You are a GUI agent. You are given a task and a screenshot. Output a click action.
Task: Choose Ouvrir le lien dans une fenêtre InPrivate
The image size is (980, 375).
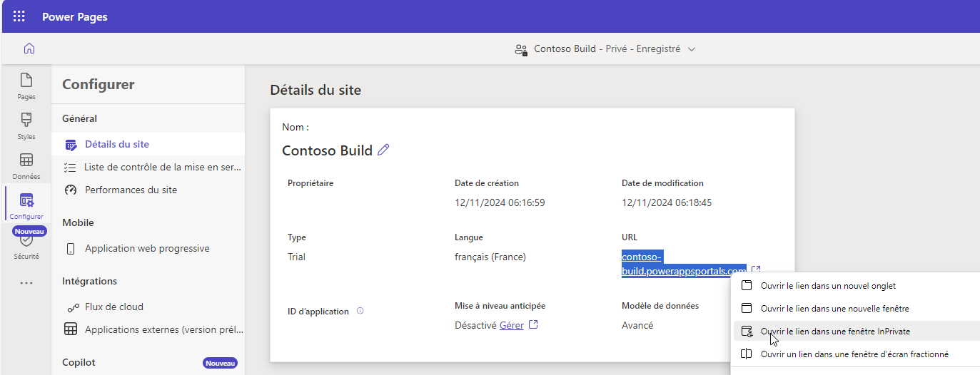click(x=857, y=332)
